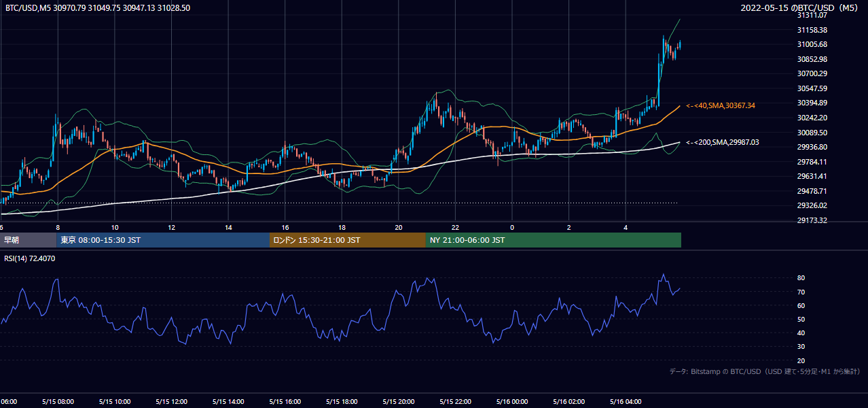This screenshot has height=408, width=868.
Task: Click the 5/15 14:00 time label
Action: coord(228,401)
